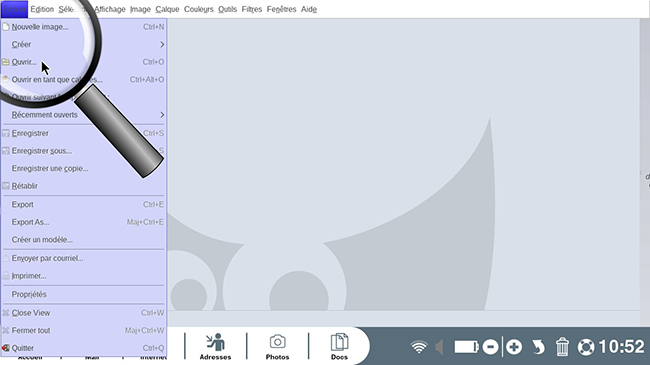Expand the Récemment ouverts submenu
The image size is (650, 365).
(x=83, y=115)
